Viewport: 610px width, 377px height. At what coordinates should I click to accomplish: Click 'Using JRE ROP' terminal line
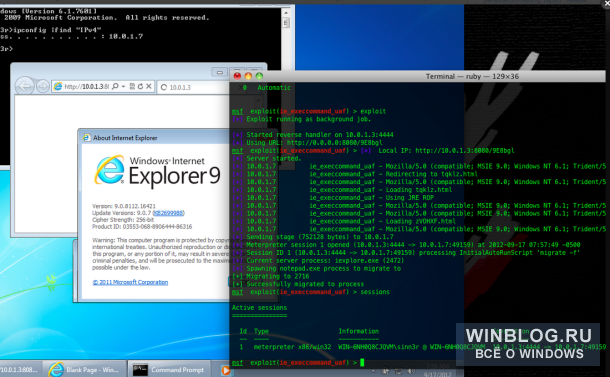409,198
